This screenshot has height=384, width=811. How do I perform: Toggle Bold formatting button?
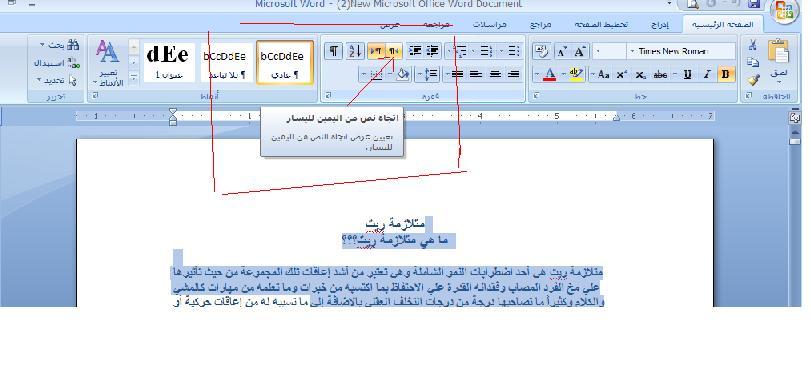pyautogui.click(x=726, y=75)
